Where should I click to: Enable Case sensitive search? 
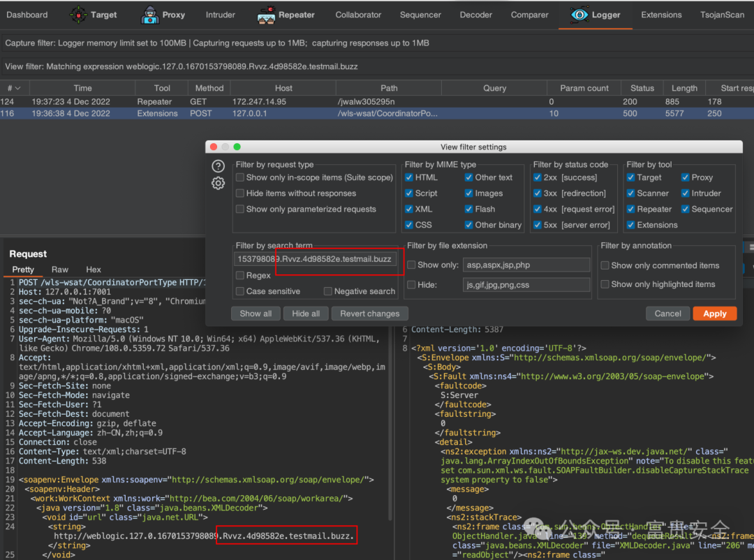[x=240, y=292]
